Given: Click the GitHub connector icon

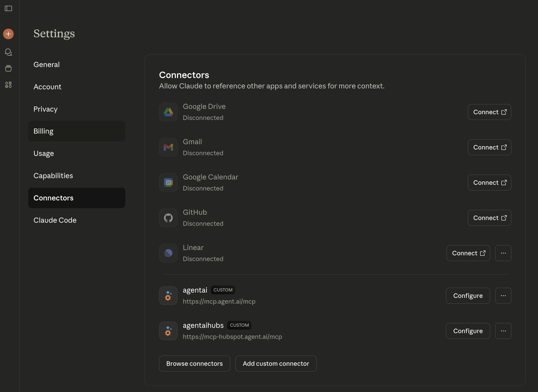Looking at the screenshot, I should click(x=168, y=218).
